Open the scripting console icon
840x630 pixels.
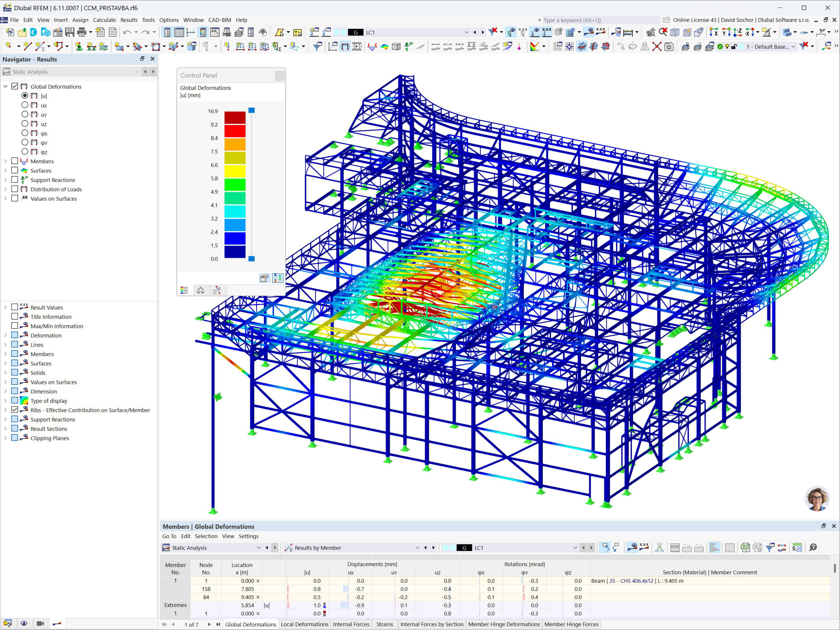pyautogui.click(x=215, y=32)
